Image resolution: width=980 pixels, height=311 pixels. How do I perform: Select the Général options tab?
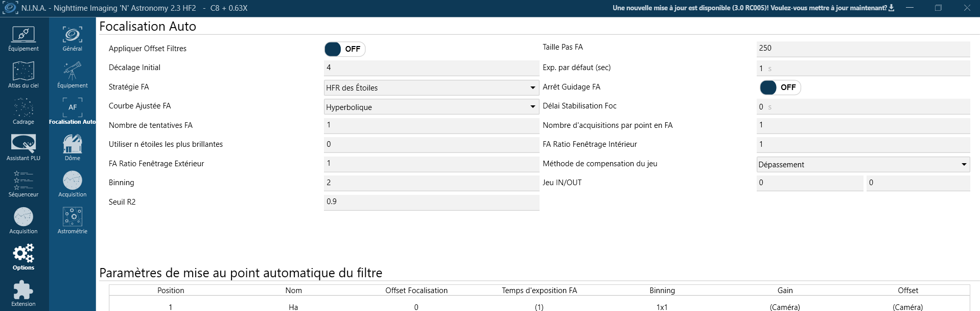click(73, 38)
